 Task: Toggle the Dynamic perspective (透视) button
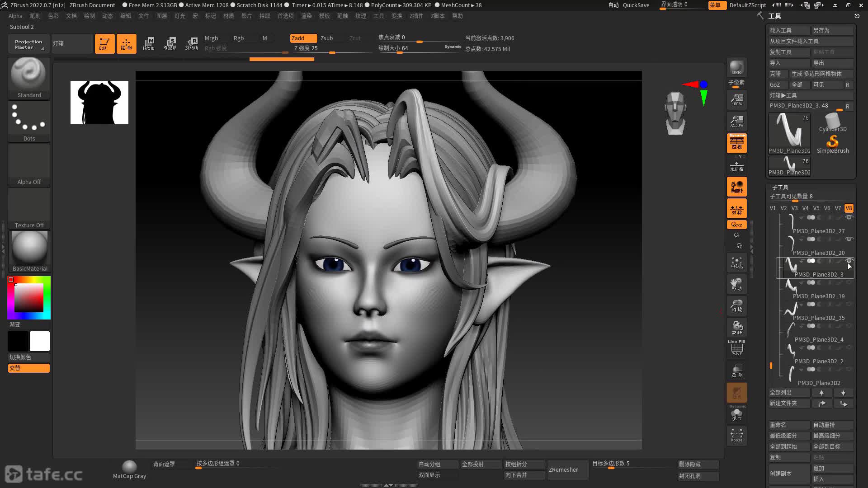(x=736, y=143)
